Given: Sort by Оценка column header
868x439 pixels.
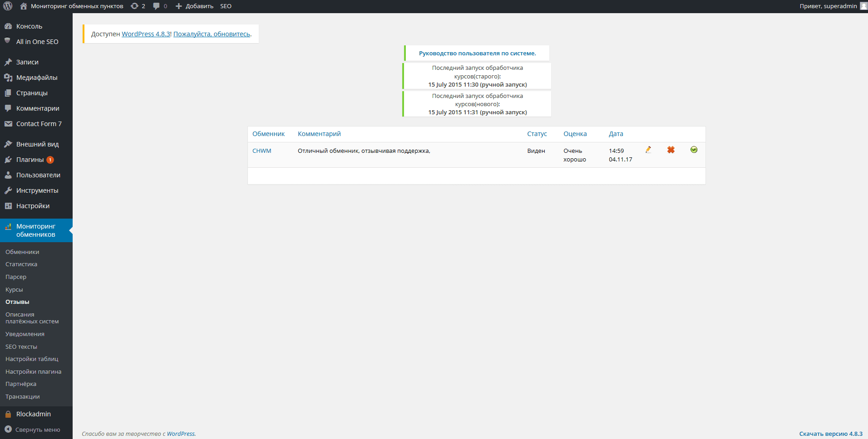Looking at the screenshot, I should click(575, 134).
